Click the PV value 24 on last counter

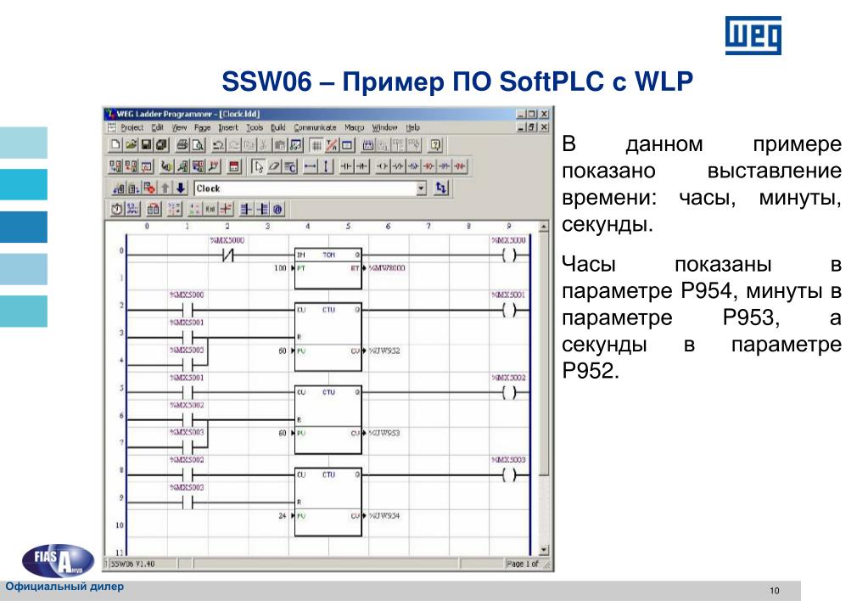pos(283,516)
